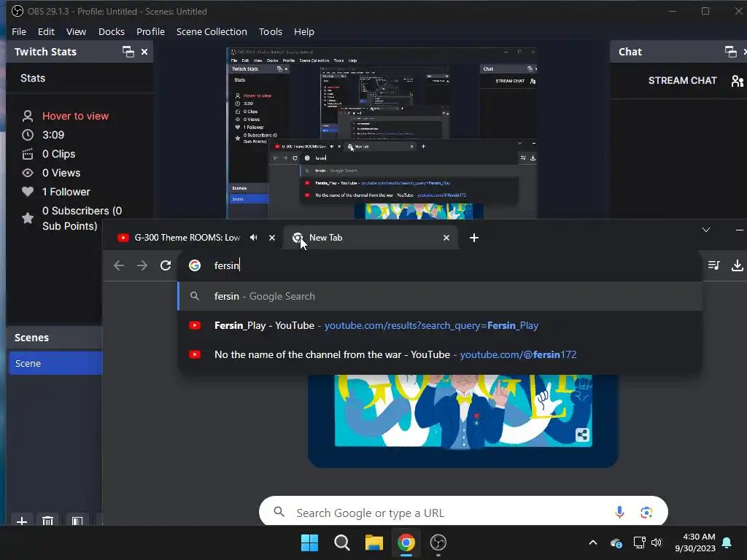747x560 pixels.
Task: Open the Tools menu
Action: click(x=270, y=32)
